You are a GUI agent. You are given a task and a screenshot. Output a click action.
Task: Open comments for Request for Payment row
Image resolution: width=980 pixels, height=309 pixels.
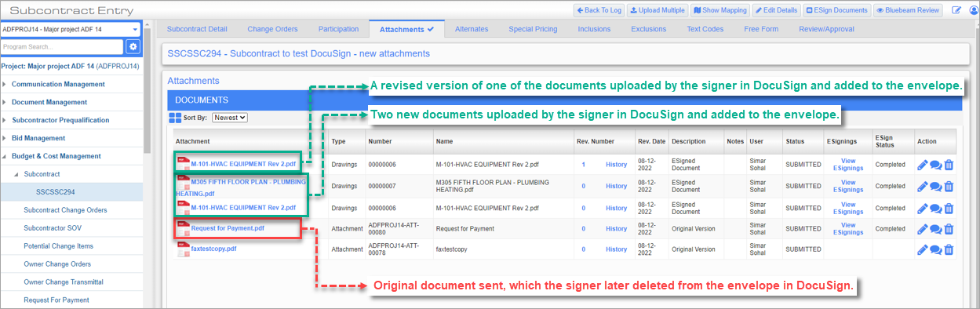pyautogui.click(x=935, y=228)
